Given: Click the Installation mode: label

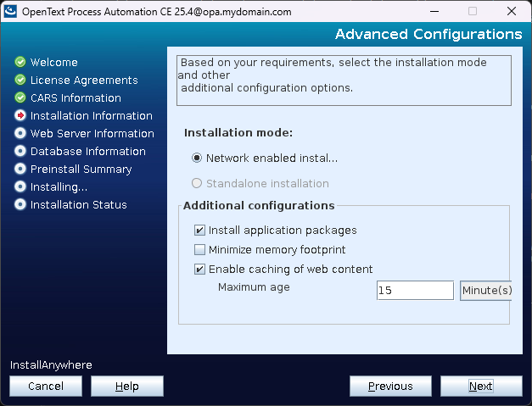Looking at the screenshot, I should tap(238, 132).
